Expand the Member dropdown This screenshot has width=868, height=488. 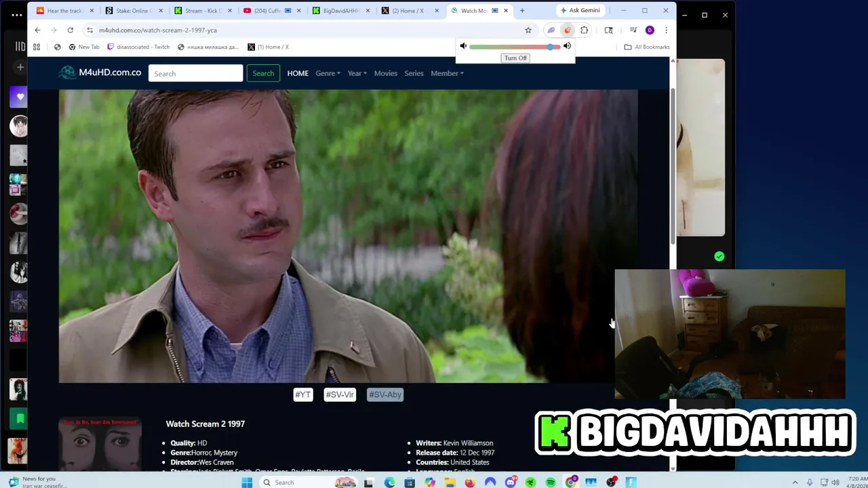tap(447, 73)
